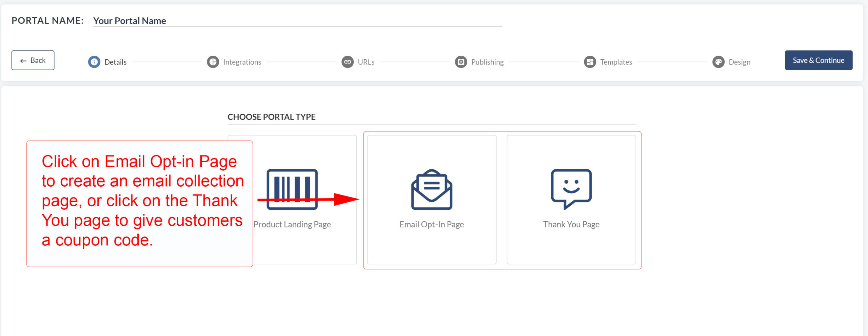Choose the Thank You Page text label
This screenshot has width=868, height=336.
click(571, 224)
